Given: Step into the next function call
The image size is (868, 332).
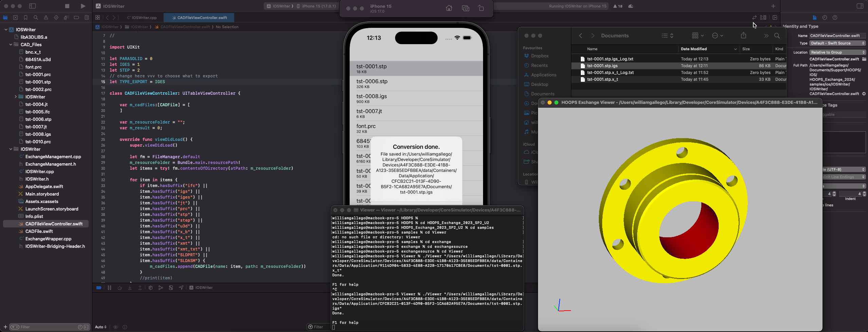Looking at the screenshot, I should pos(130,288).
